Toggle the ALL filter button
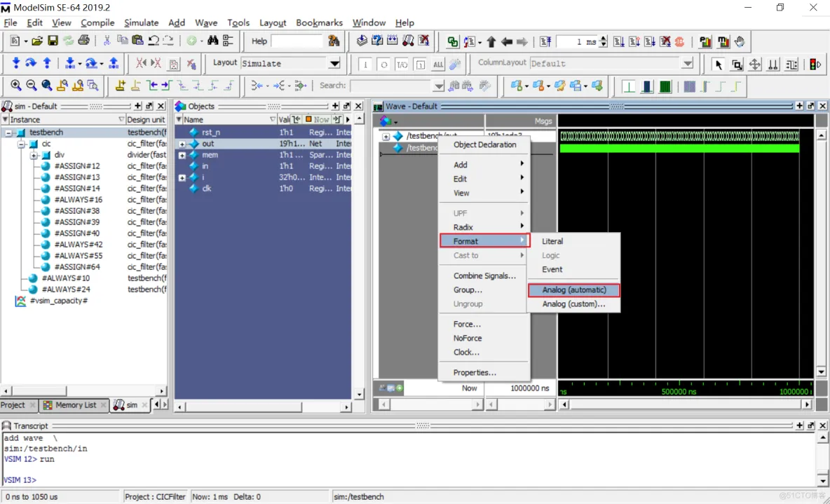830x504 pixels. click(x=438, y=64)
